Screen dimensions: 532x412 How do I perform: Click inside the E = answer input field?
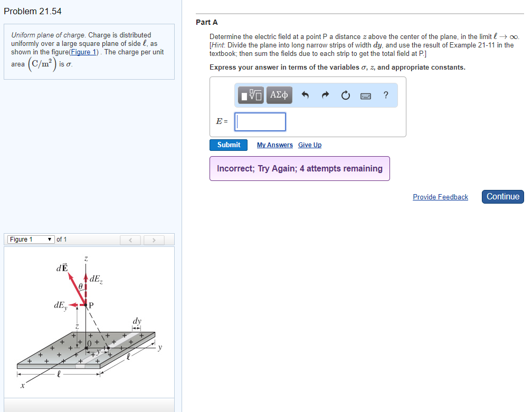(260, 121)
